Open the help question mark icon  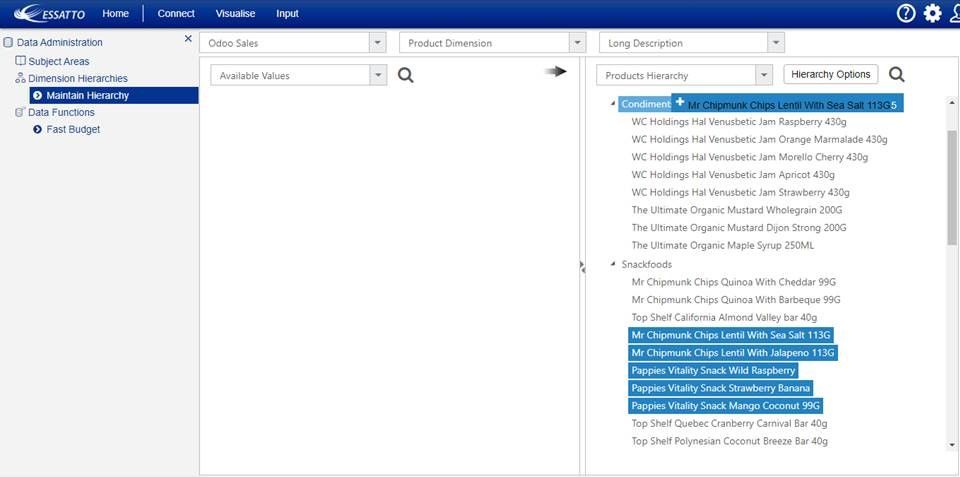pos(906,13)
